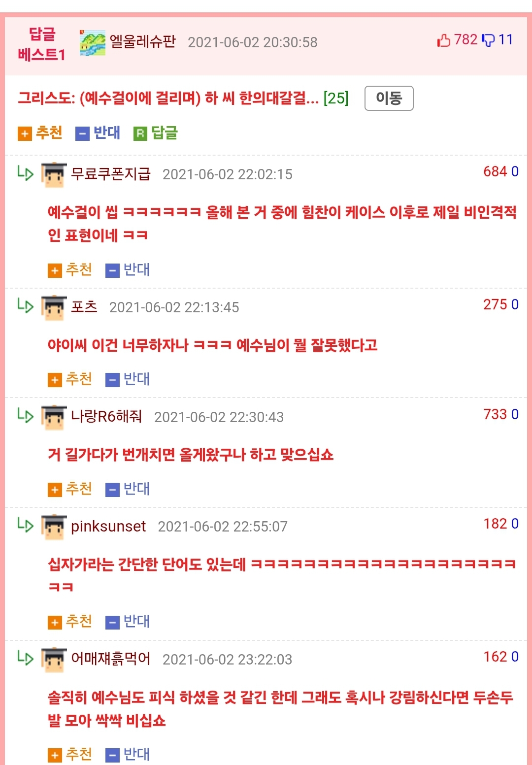Viewport: 532px width, 765px height.
Task: Open the best comment link starting with 그리스도
Action: [168, 99]
